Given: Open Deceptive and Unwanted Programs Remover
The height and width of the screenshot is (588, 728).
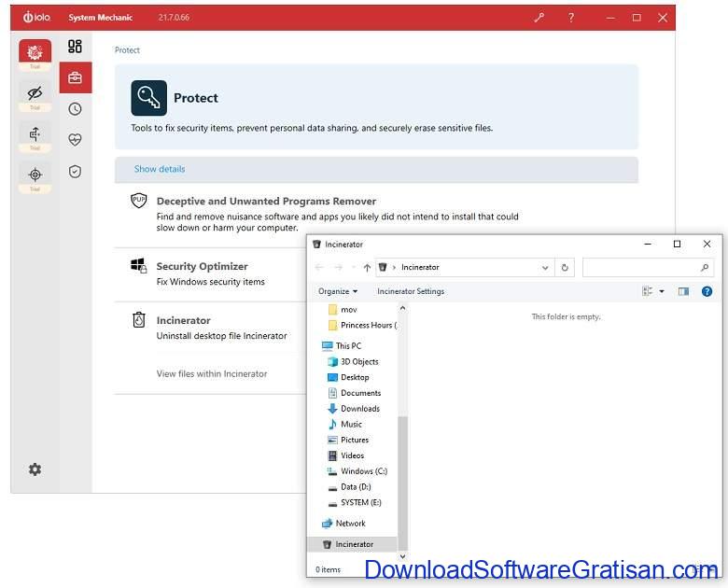Looking at the screenshot, I should [x=266, y=201].
